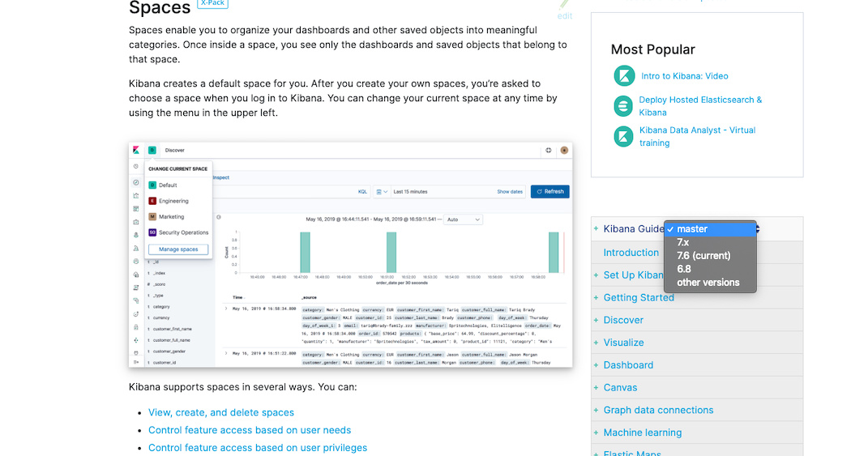Choose version 7.x from the dropdown
868x456 pixels.
710,242
